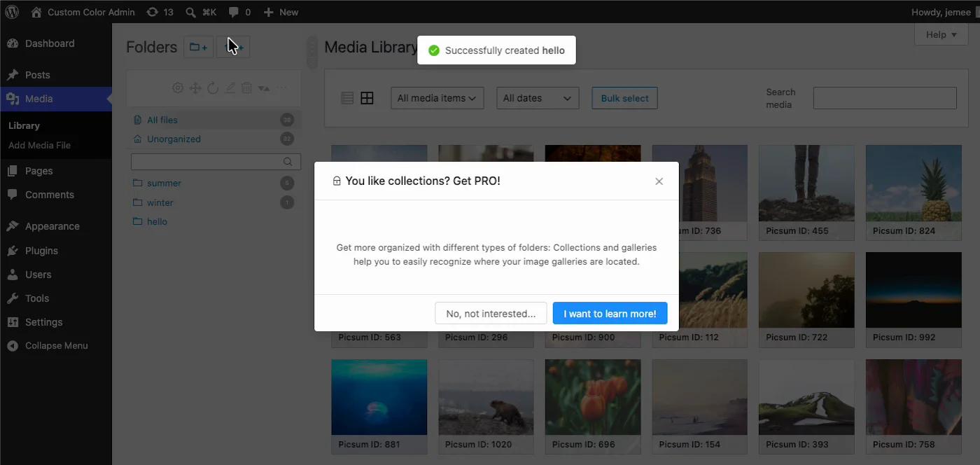Open thumbnail Picsum ID: 824
Viewport: 980px width, 465px height.
(x=913, y=193)
